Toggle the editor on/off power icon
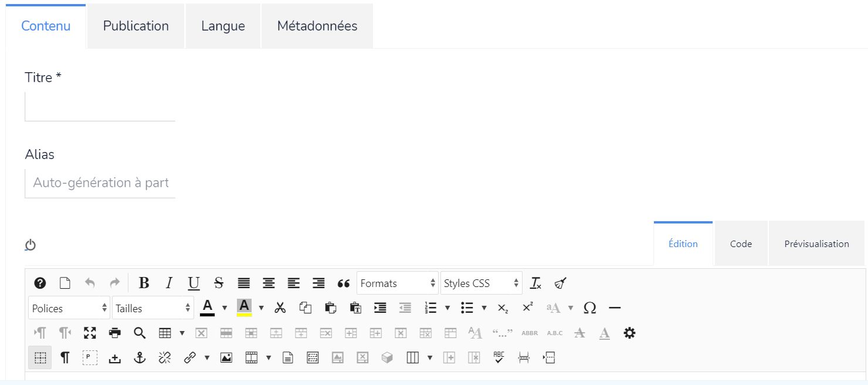This screenshot has height=385, width=868. pyautogui.click(x=30, y=245)
